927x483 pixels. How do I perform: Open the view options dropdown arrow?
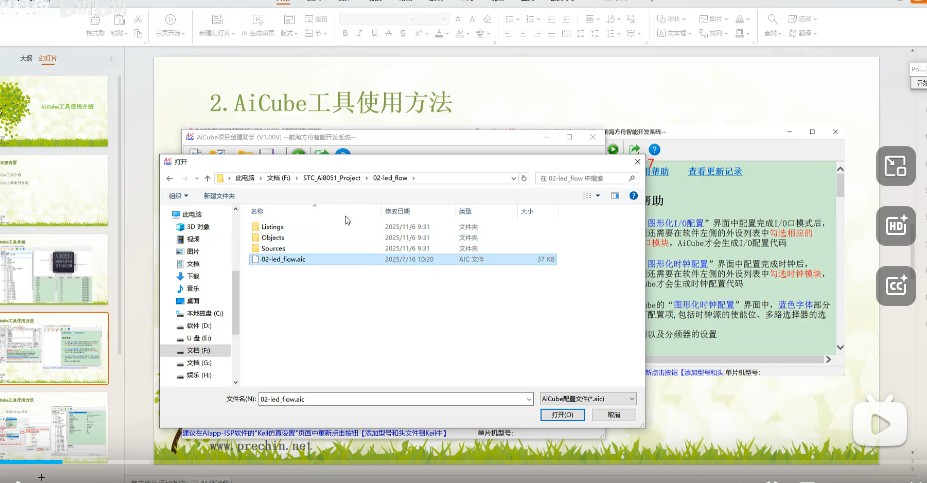coord(598,196)
